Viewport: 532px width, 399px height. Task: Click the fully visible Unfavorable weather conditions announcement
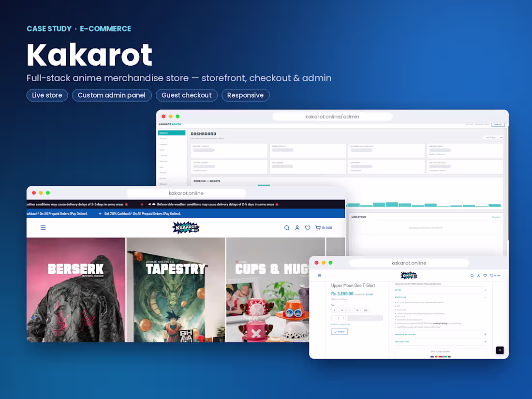[213, 204]
